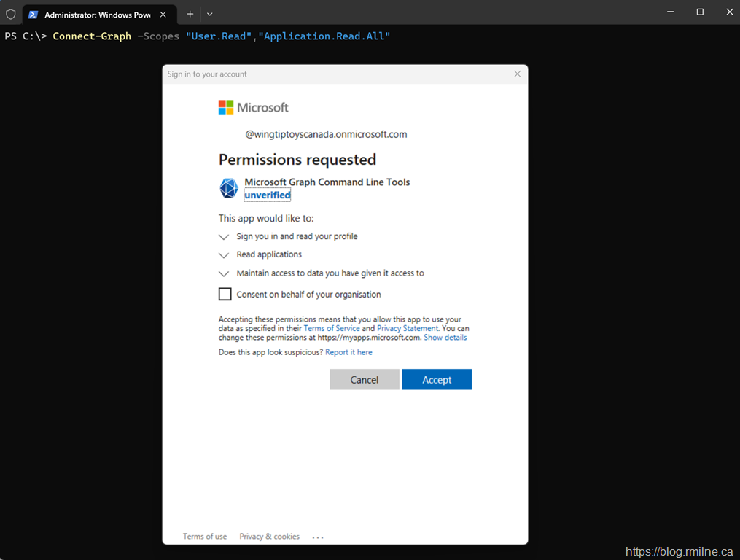The width and height of the screenshot is (740, 560).
Task: Maximize the terminal window
Action: [700, 12]
